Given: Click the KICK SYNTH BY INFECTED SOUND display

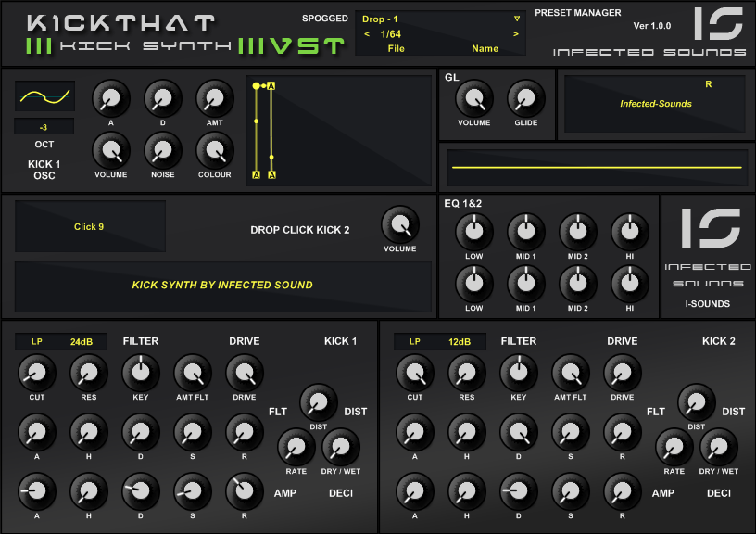Looking at the screenshot, I should pos(222,286).
